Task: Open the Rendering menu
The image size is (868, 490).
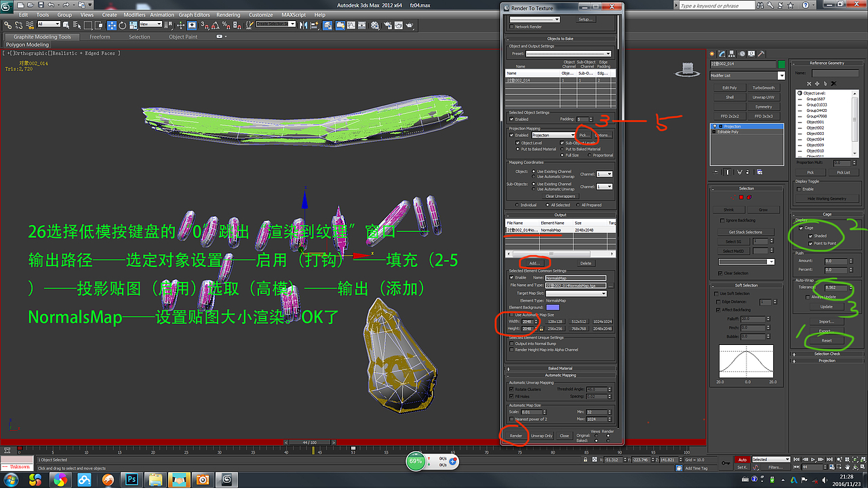Action: 229,14
